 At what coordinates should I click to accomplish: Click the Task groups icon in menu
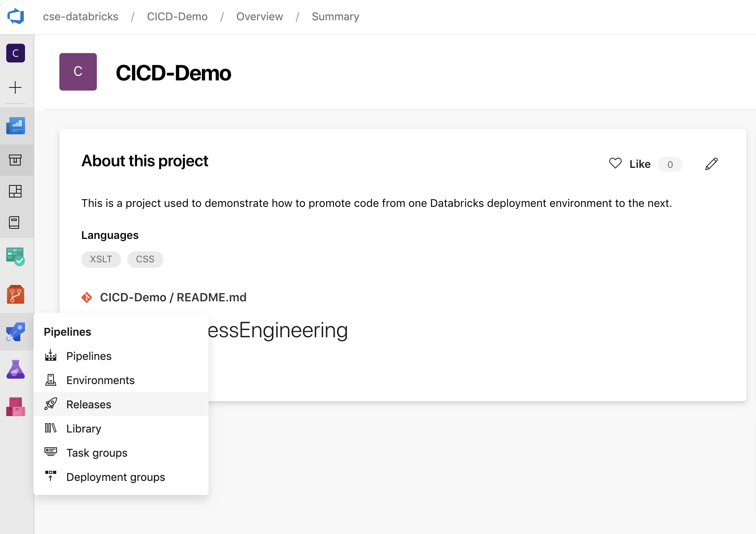click(x=51, y=452)
